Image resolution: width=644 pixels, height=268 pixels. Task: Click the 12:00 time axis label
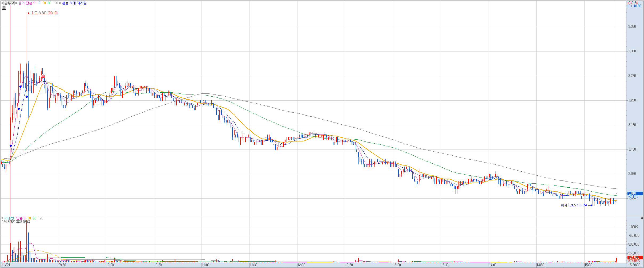point(301,265)
